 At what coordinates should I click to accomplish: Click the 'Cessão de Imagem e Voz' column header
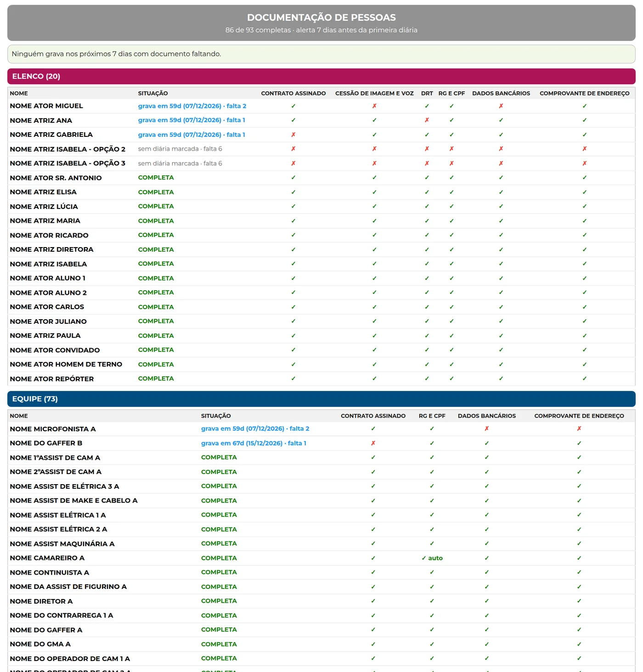[374, 93]
